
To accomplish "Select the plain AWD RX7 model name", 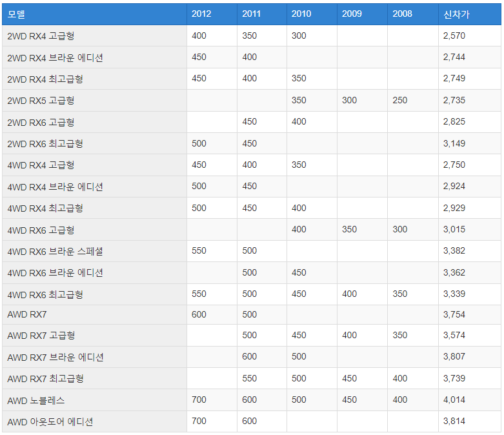I will point(27,314).
